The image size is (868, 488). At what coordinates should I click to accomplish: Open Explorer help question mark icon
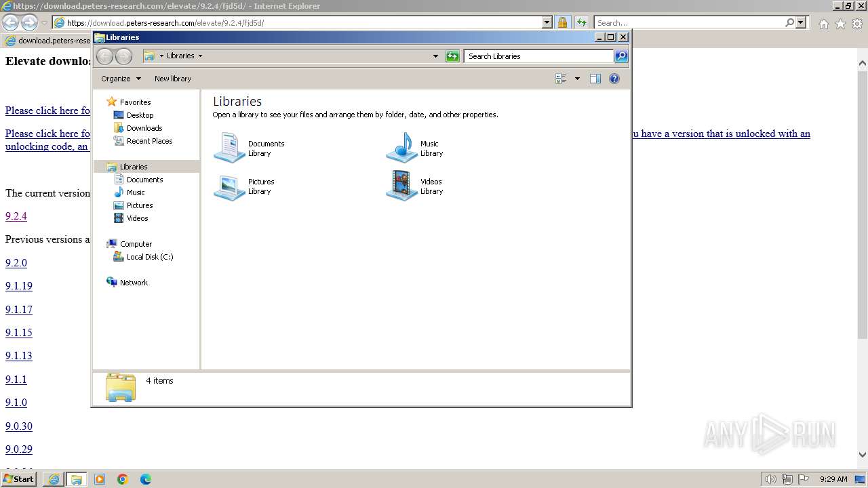click(614, 79)
